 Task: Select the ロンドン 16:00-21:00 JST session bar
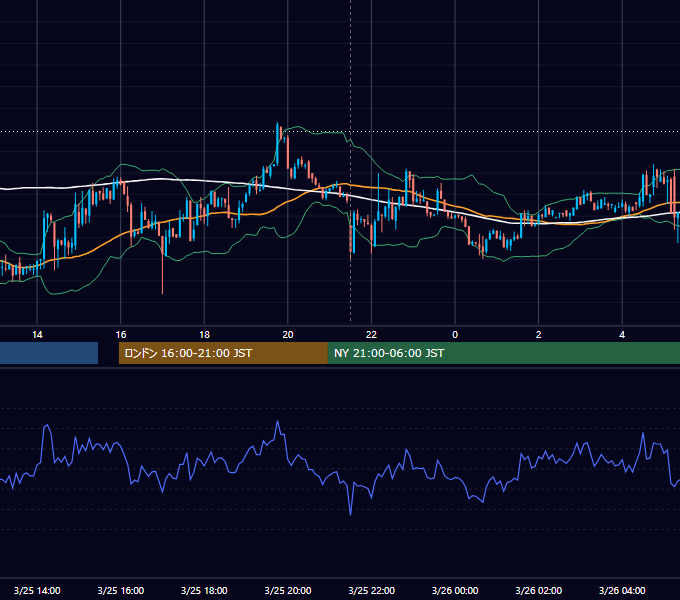point(223,353)
